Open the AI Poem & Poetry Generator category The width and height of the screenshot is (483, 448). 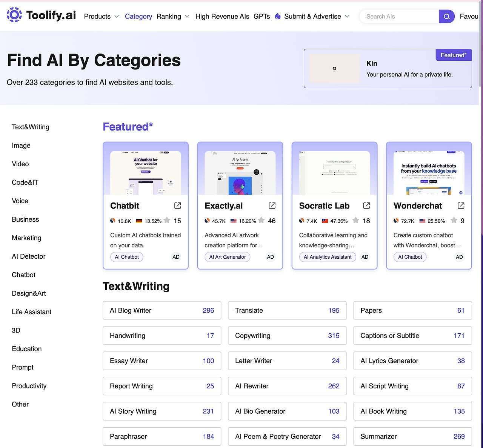[287, 437]
